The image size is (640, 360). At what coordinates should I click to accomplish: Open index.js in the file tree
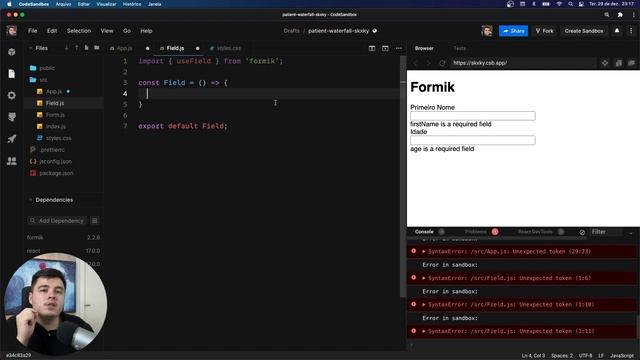[x=56, y=127]
